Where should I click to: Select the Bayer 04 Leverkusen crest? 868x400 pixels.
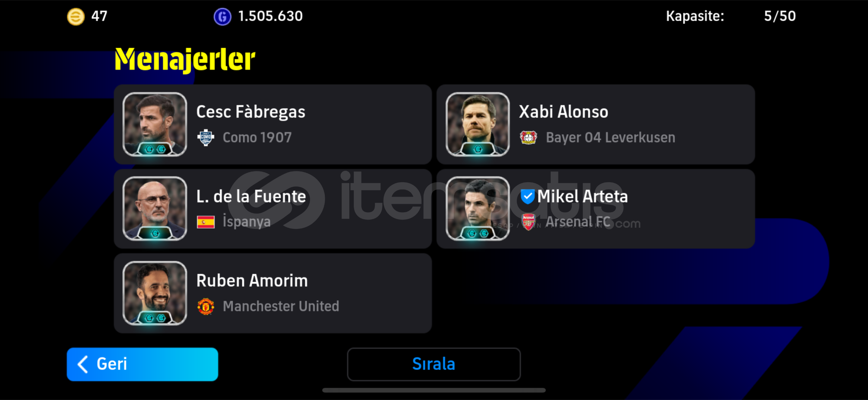pyautogui.click(x=528, y=138)
